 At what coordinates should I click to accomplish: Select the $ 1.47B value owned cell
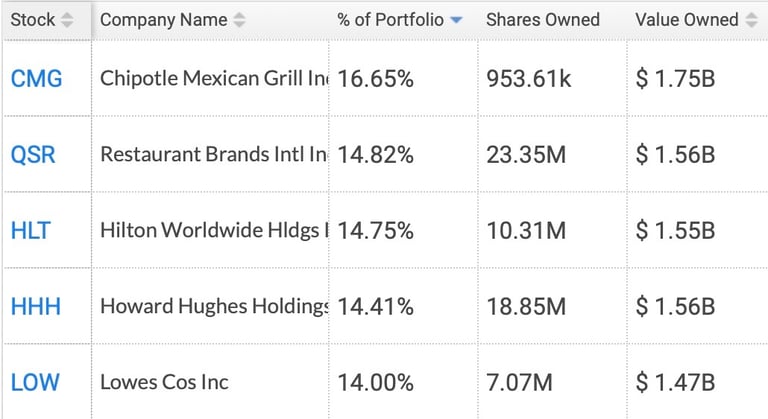pos(675,382)
